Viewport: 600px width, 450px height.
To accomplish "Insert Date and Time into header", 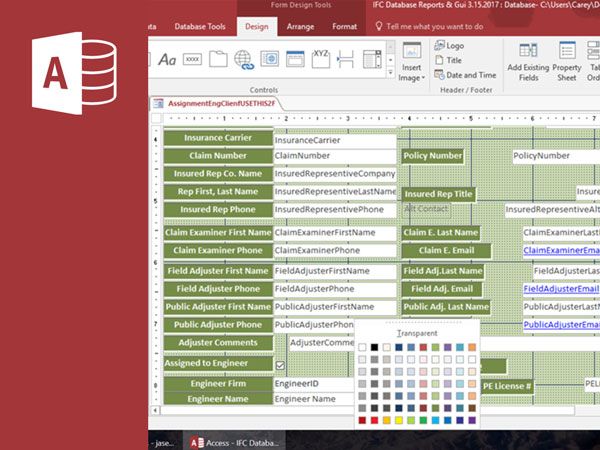I will coord(464,75).
